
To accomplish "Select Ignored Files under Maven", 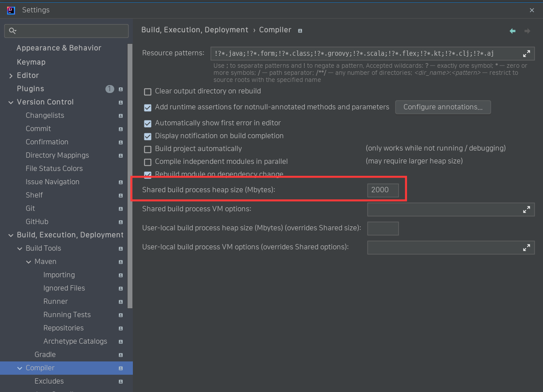I will [x=64, y=288].
